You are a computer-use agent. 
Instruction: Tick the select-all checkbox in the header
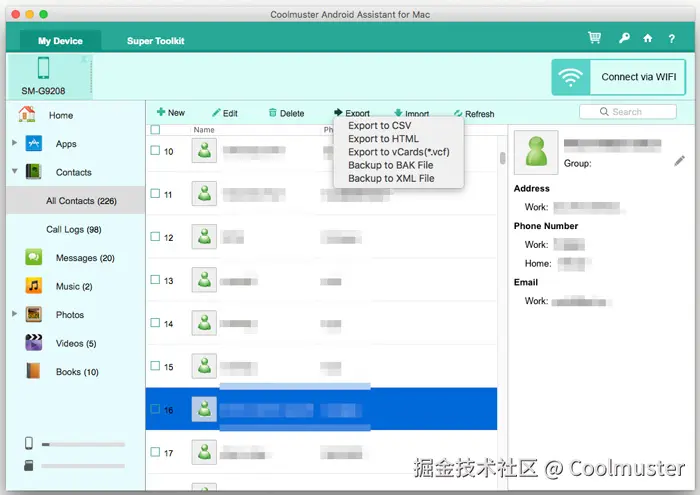click(155, 129)
